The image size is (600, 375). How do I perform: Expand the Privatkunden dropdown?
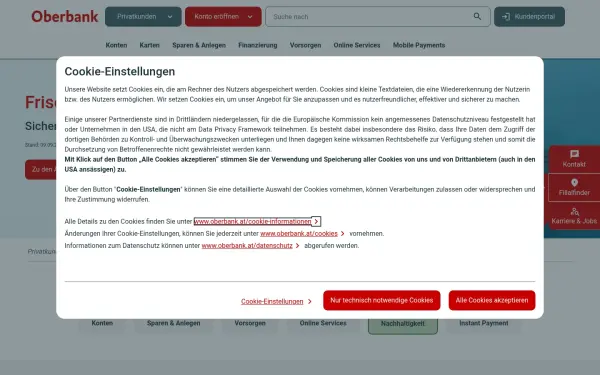pos(143,16)
